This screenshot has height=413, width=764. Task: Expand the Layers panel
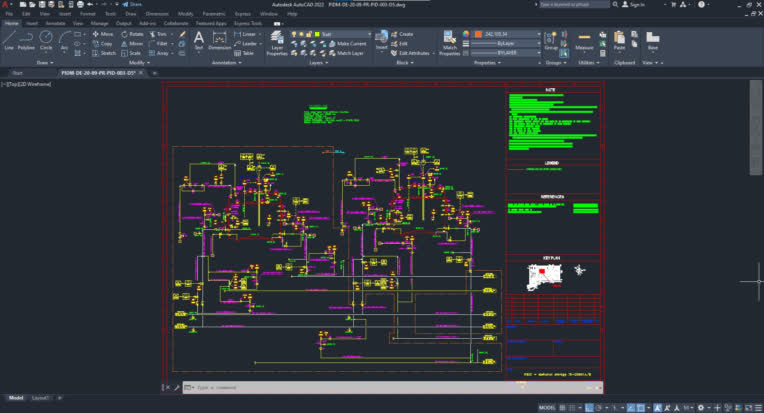(x=318, y=63)
